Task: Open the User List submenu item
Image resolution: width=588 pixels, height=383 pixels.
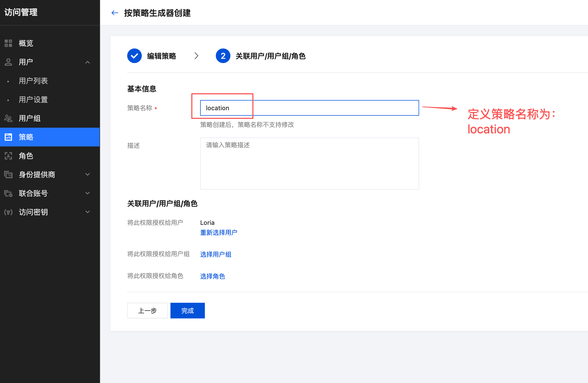Action: pos(33,81)
